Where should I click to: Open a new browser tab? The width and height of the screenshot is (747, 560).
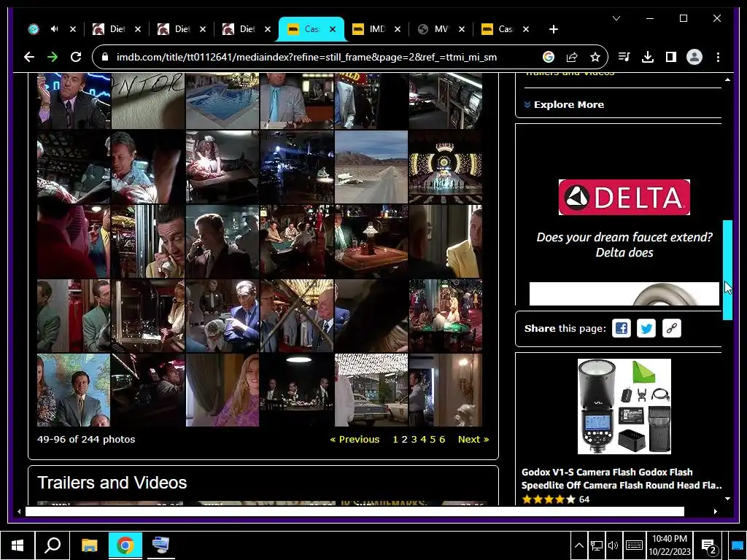point(553,29)
